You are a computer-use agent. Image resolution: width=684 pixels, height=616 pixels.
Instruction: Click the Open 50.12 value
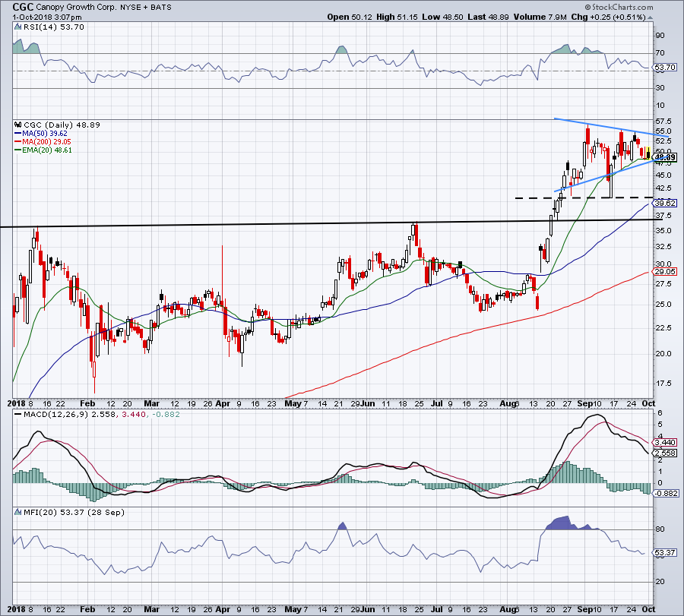coord(349,17)
